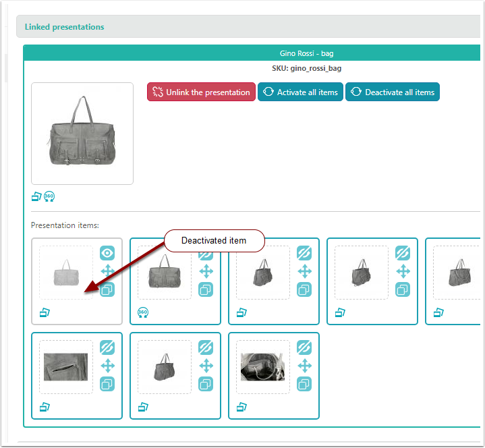Click the Linked presentations section heading

(64, 27)
